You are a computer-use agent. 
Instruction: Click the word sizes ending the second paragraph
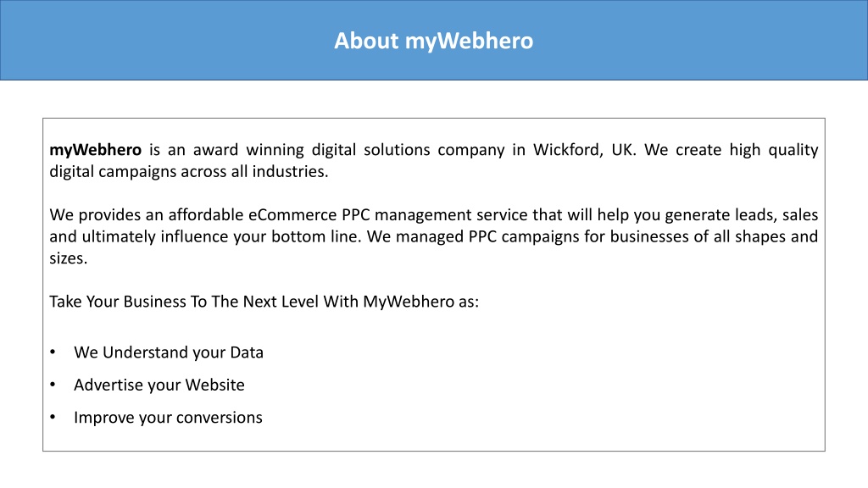click(68, 258)
